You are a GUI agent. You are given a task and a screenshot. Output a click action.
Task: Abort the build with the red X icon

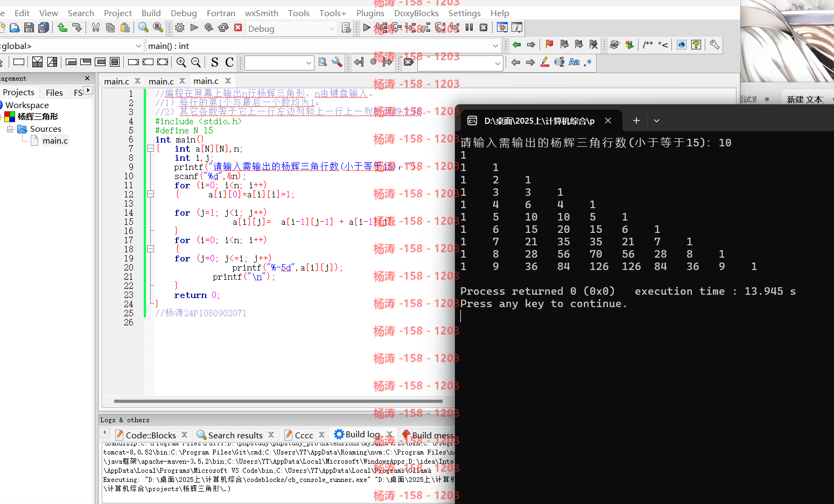pos(238,27)
